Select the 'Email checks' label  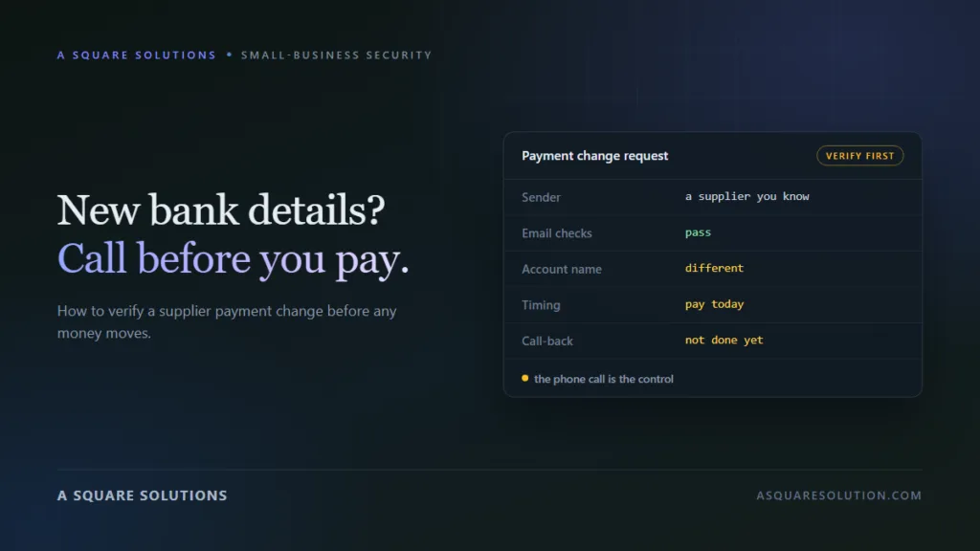[x=557, y=233]
